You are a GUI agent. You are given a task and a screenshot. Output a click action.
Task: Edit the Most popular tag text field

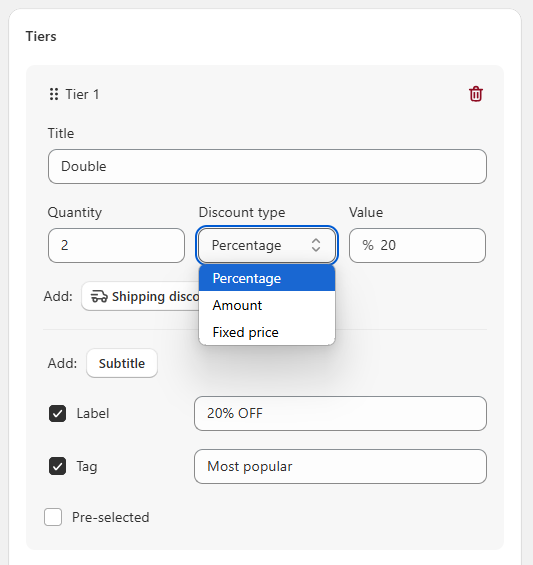click(340, 466)
